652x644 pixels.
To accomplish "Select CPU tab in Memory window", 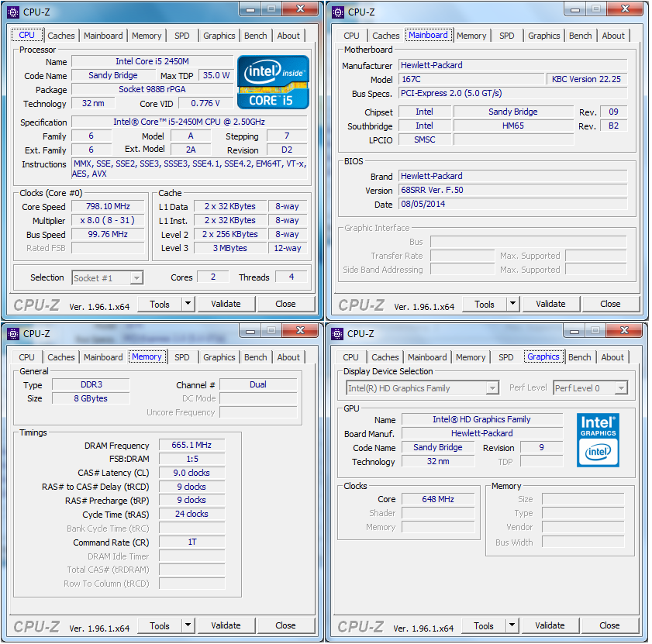I will pyautogui.click(x=26, y=357).
